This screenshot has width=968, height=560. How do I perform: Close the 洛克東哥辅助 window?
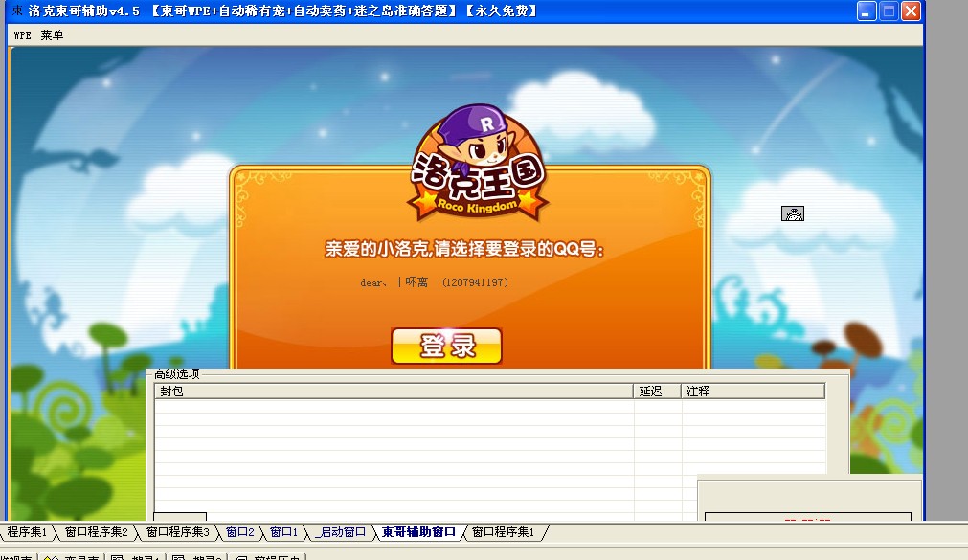(911, 11)
